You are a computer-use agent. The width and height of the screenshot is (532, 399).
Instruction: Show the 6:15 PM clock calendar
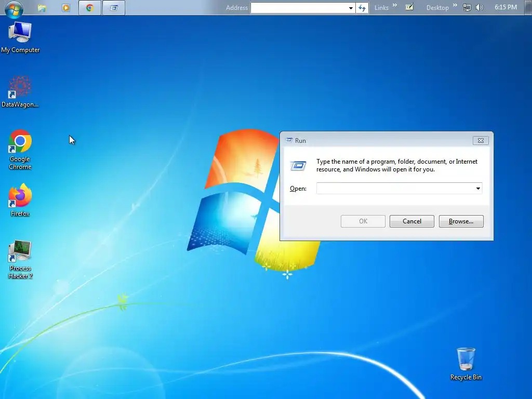tap(506, 7)
